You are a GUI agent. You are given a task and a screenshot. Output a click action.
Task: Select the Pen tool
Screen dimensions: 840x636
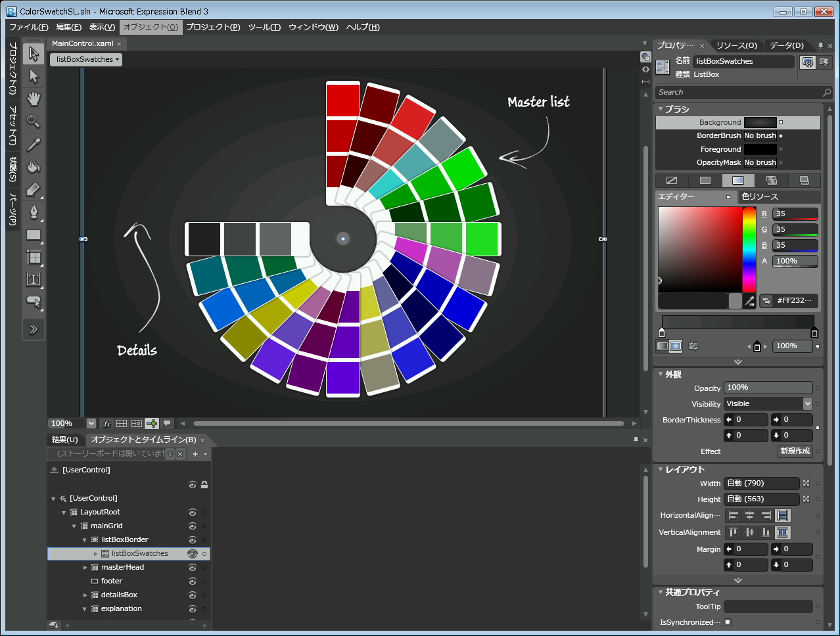[34, 212]
